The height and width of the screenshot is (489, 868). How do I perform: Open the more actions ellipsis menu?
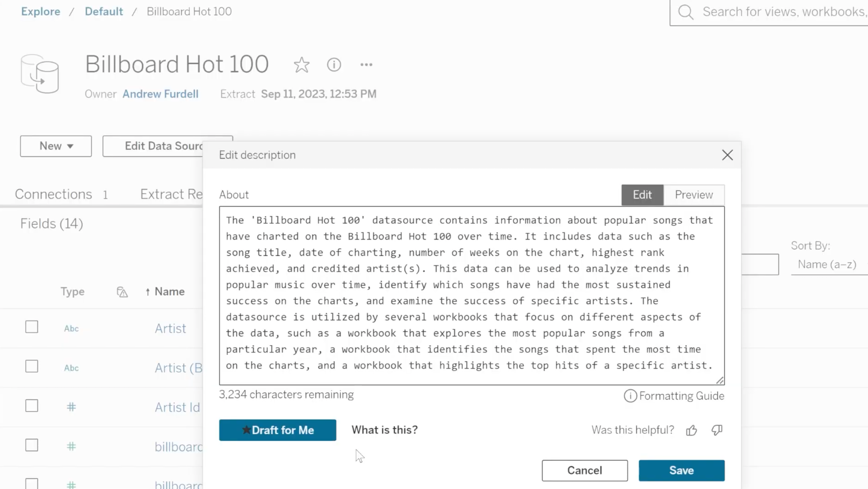click(x=366, y=64)
